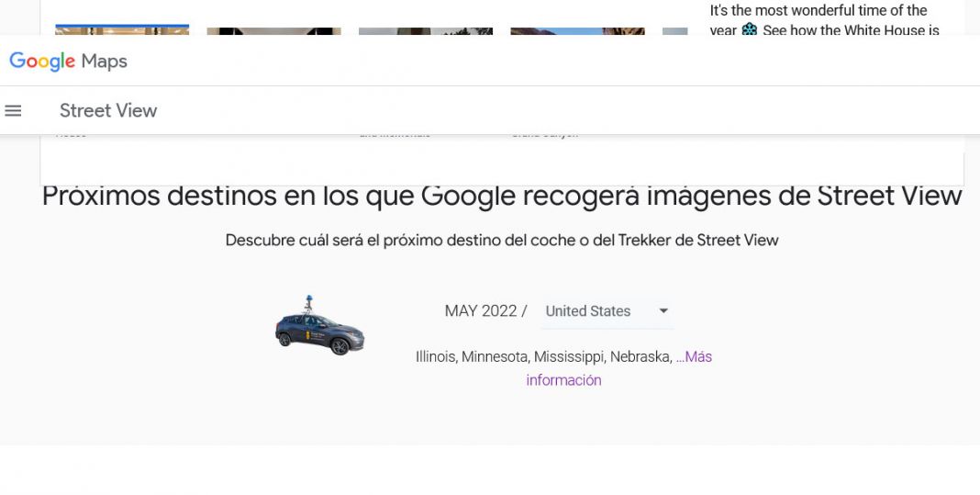Select the Street View header title
The image size is (980, 495).
(x=108, y=111)
